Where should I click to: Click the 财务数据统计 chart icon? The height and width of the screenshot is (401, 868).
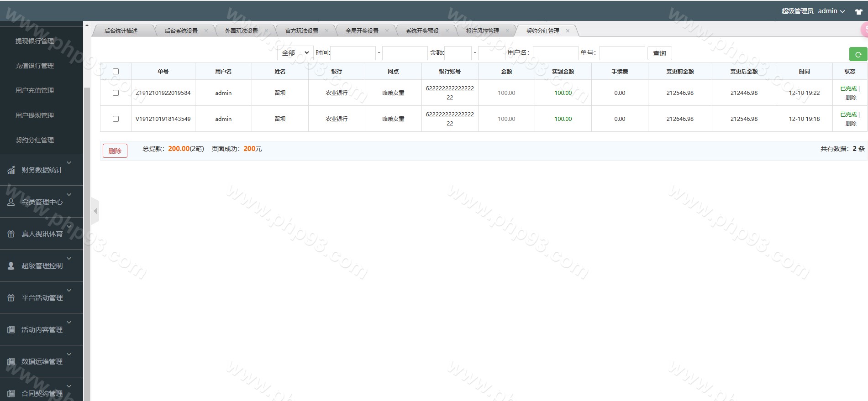11,170
